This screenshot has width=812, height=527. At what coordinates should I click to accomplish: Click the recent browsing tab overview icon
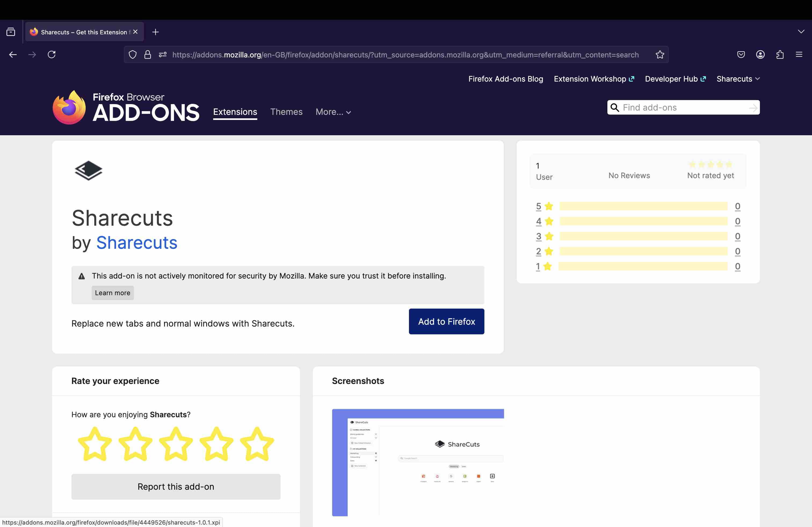point(11,32)
